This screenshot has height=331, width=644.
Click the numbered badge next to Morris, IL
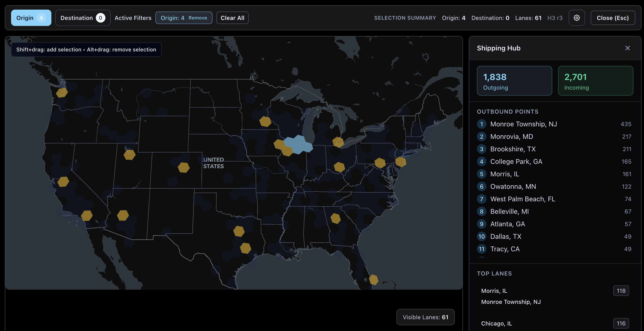pos(481,174)
